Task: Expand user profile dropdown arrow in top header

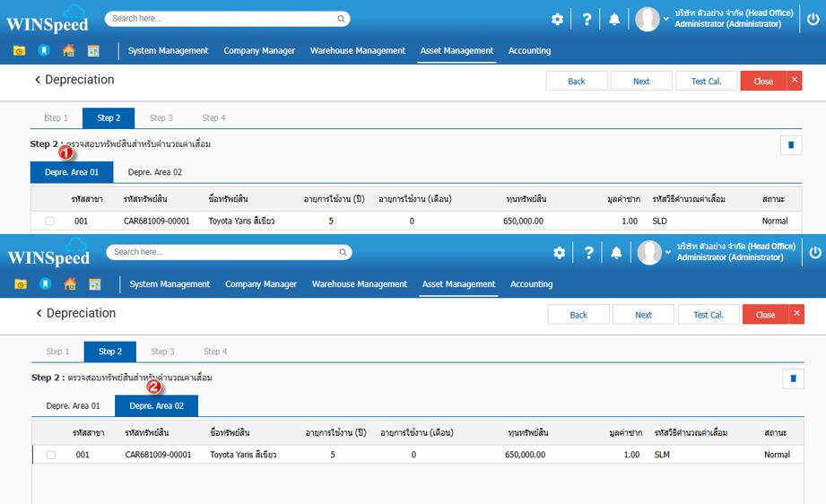Action: click(666, 19)
